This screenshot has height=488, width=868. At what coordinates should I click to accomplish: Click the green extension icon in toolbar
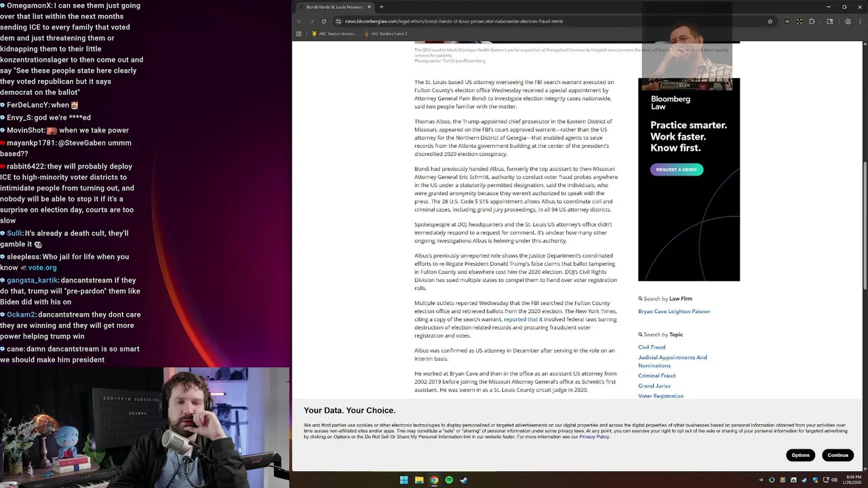pyautogui.click(x=800, y=21)
